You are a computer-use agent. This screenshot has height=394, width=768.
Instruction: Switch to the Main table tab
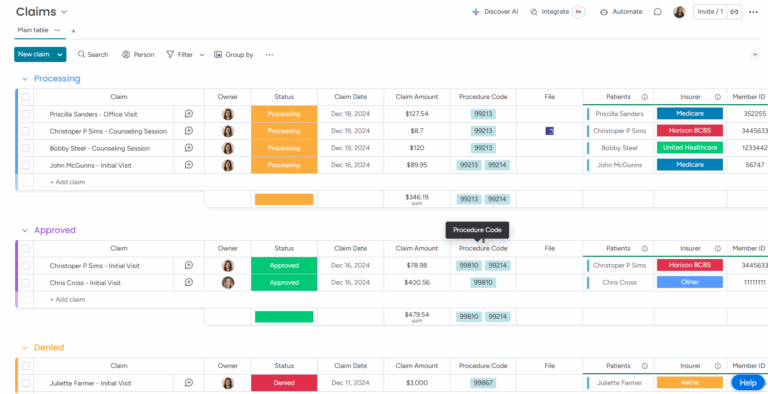pos(33,30)
